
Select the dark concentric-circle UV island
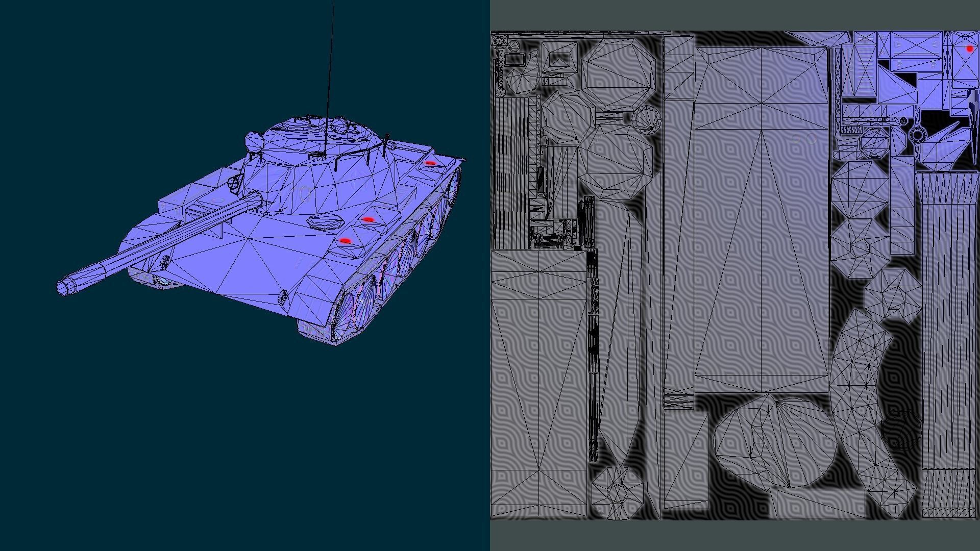[x=901, y=429]
